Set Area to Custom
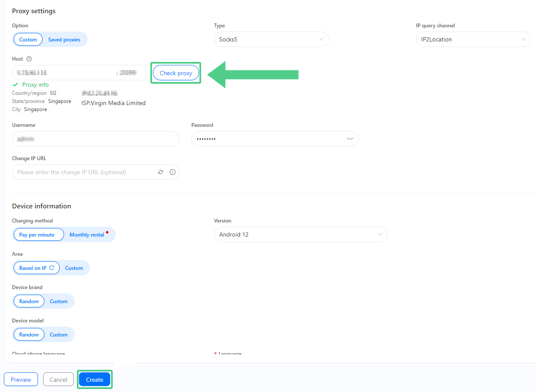The image size is (536, 392). 74,268
